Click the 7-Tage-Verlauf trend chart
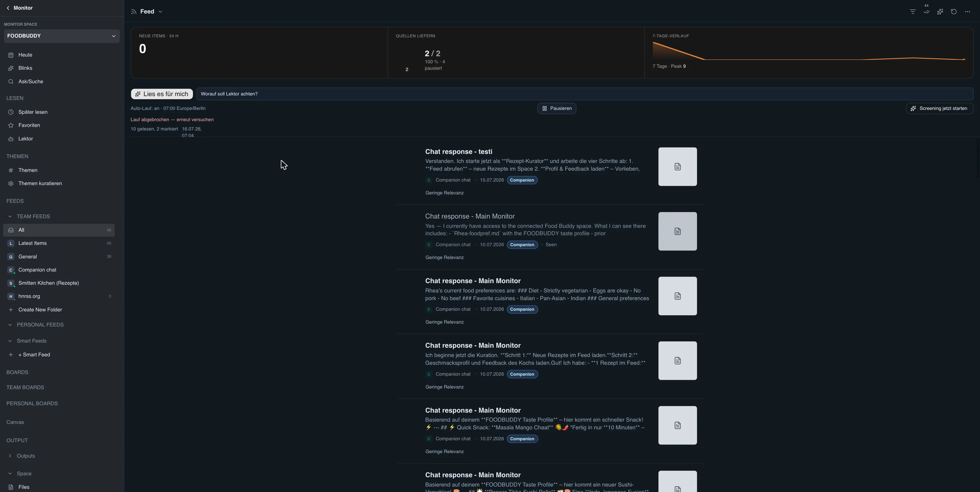Image resolution: width=980 pixels, height=492 pixels. tap(809, 51)
